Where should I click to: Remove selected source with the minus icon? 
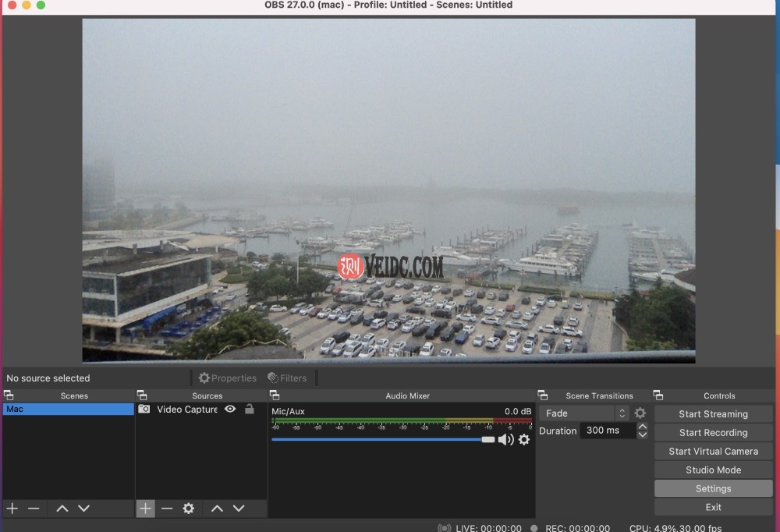pyautogui.click(x=167, y=508)
